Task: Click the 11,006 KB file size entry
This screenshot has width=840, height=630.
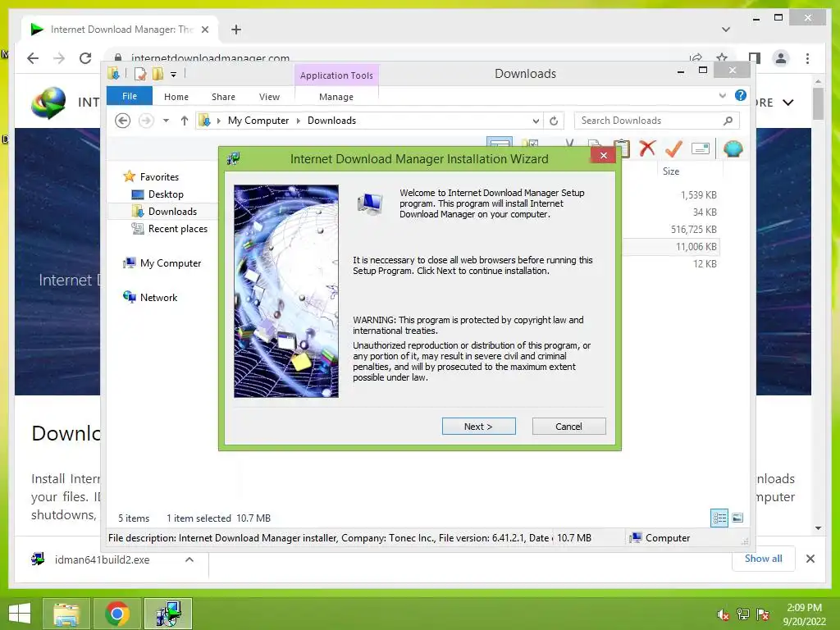Action: coord(696,246)
